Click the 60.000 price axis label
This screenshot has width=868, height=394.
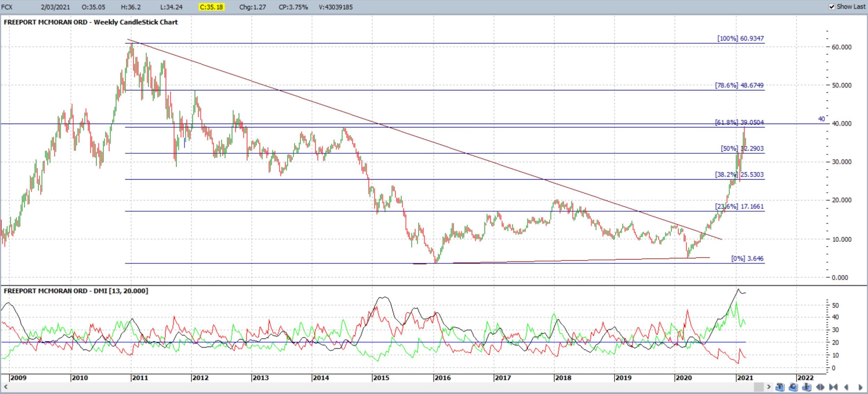841,47
